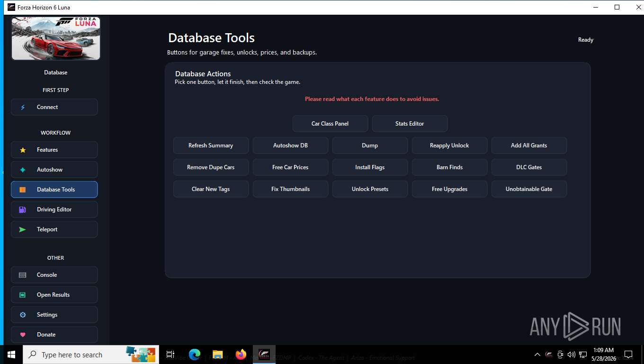The width and height of the screenshot is (644, 364).
Task: Click the green arrow Teleport icon
Action: coord(23,229)
